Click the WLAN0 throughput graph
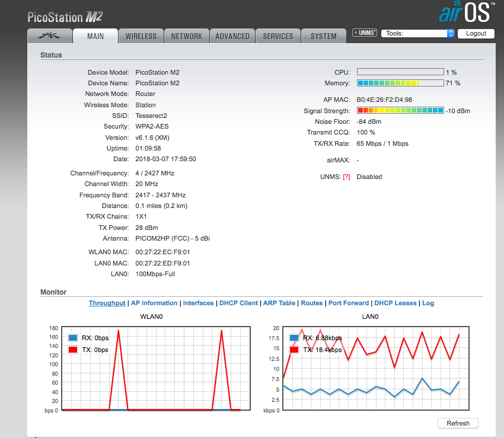Screen dimensions: 504x438 coord(156,368)
